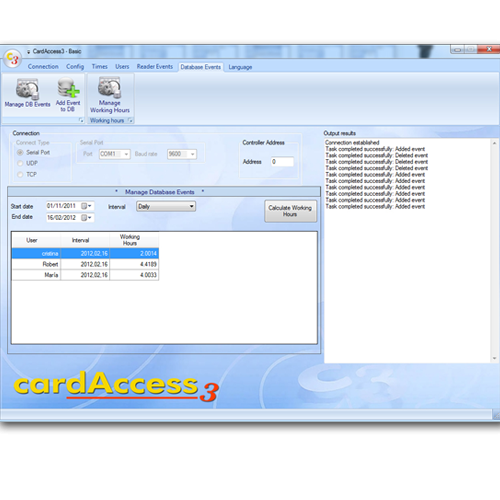500x500 pixels.
Task: Click the User column header
Action: click(x=36, y=240)
